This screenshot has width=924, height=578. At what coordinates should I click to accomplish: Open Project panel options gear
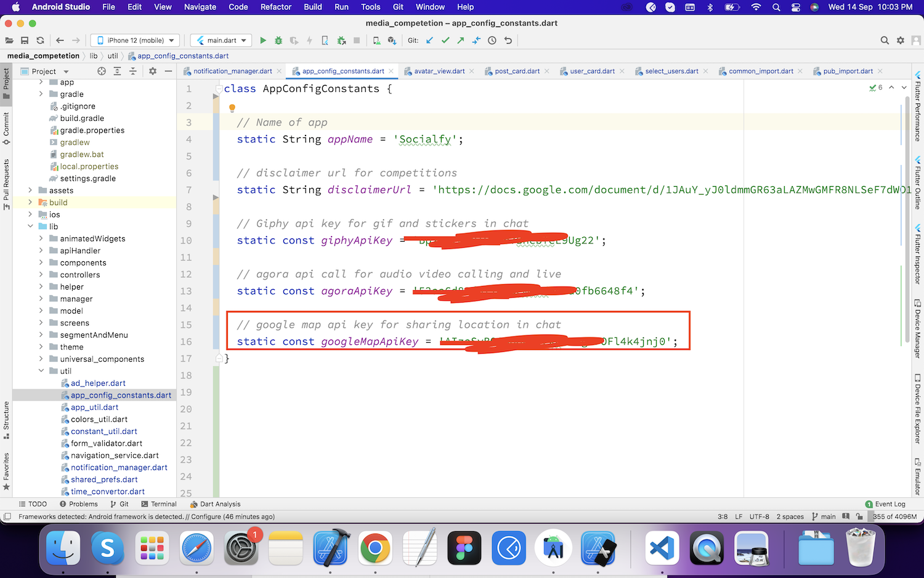point(153,71)
